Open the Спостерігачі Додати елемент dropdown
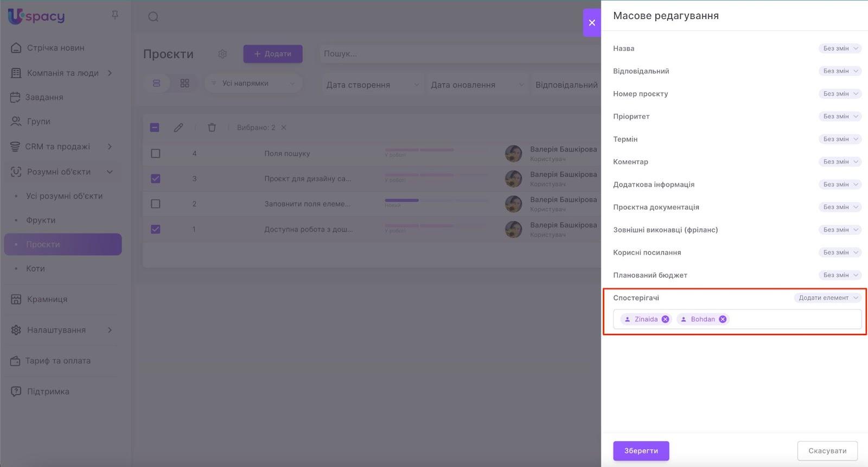Image resolution: width=868 pixels, height=467 pixels. (x=828, y=298)
